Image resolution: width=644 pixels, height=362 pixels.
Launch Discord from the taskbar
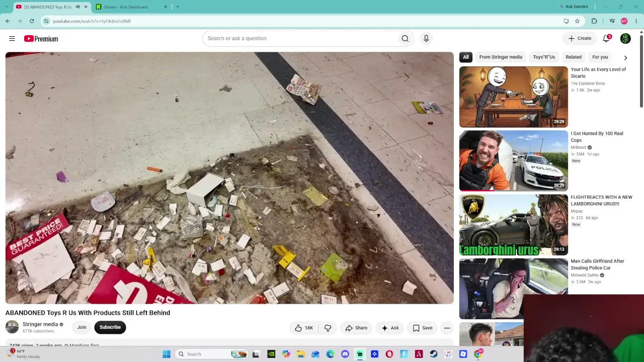[345, 354]
